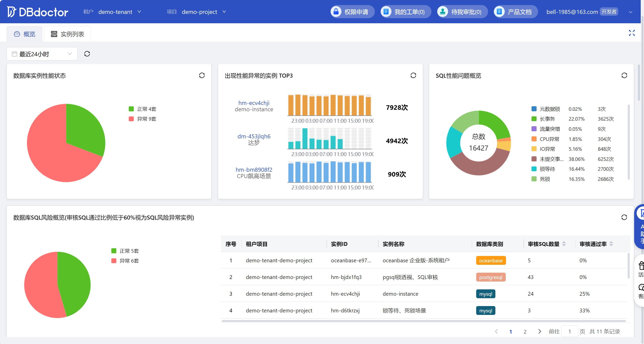Open 产品文档 button

pyautogui.click(x=515, y=12)
